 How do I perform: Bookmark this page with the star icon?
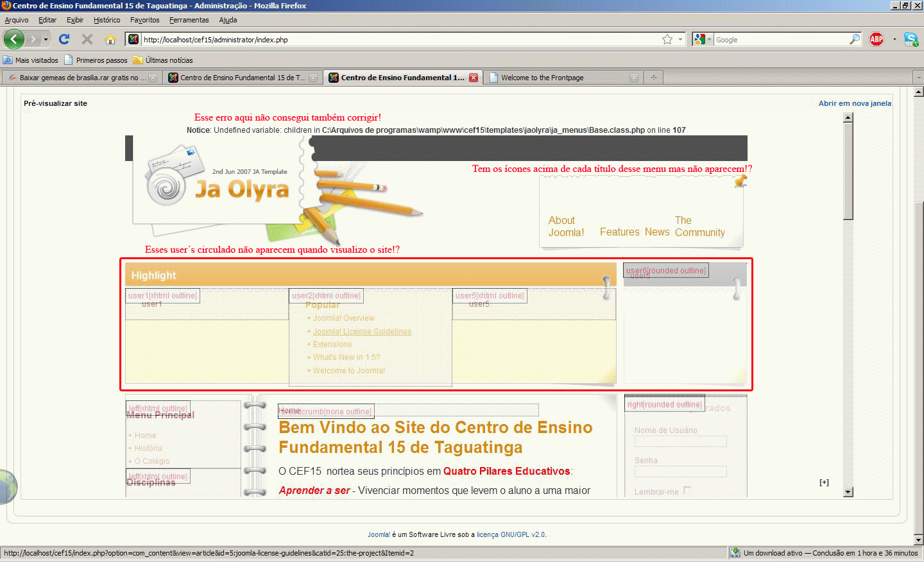coord(667,39)
